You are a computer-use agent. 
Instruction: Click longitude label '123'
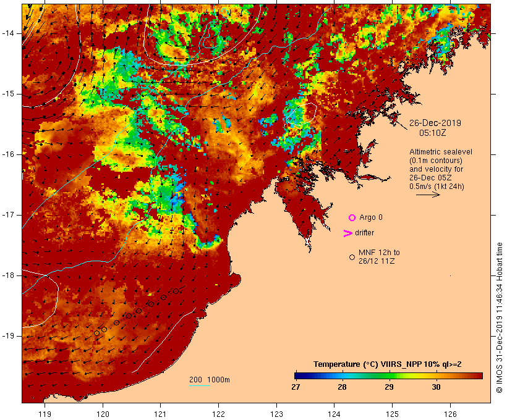point(276,414)
